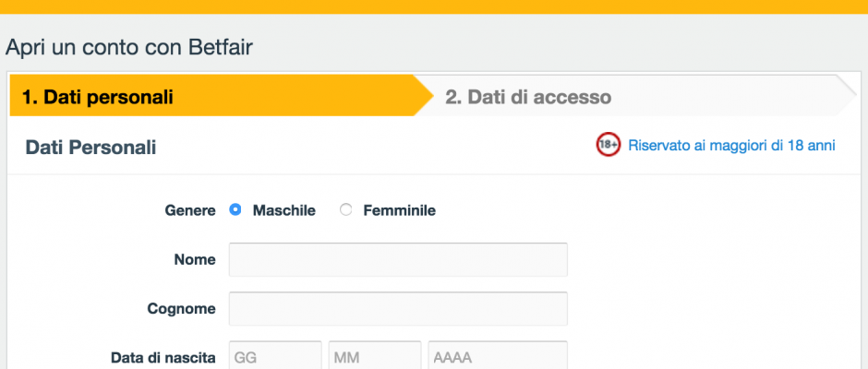Viewport: 868px width, 369px height.
Task: Click the 18+ age restriction icon
Action: click(x=609, y=145)
